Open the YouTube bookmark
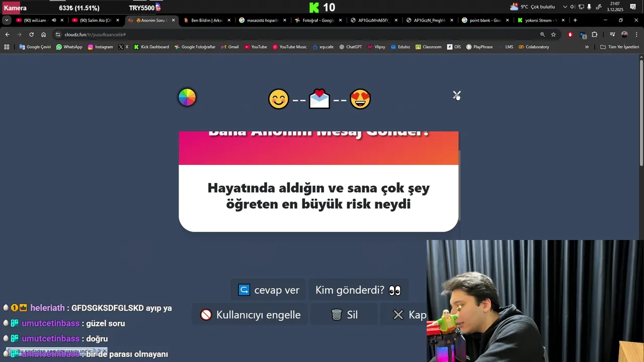 click(x=256, y=47)
